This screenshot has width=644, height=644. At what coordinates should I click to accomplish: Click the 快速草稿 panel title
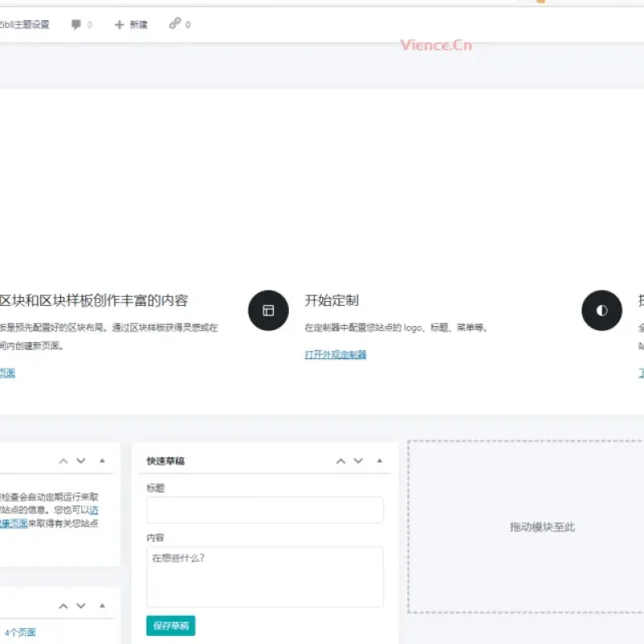tap(166, 460)
